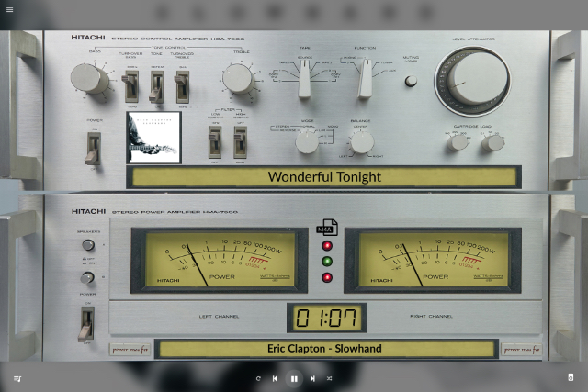Click the 01:07 elapsed time display
Viewport: 588px width, 392px height.
click(x=325, y=319)
